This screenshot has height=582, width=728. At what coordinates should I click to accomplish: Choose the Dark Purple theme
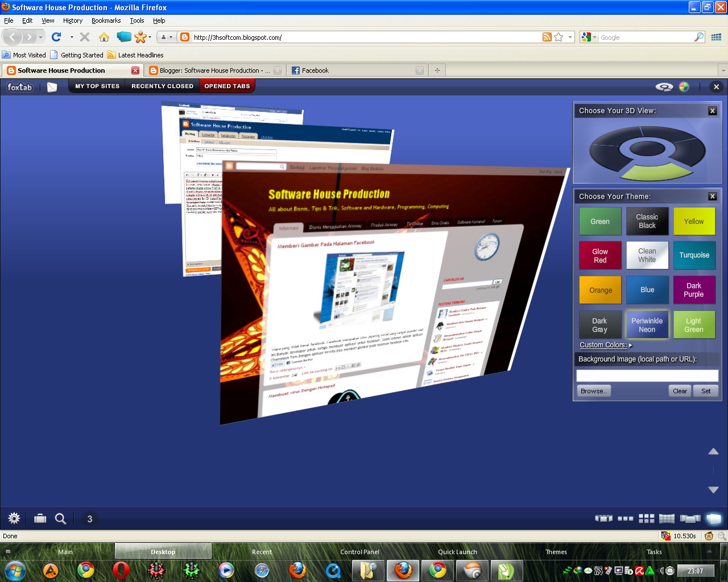694,290
